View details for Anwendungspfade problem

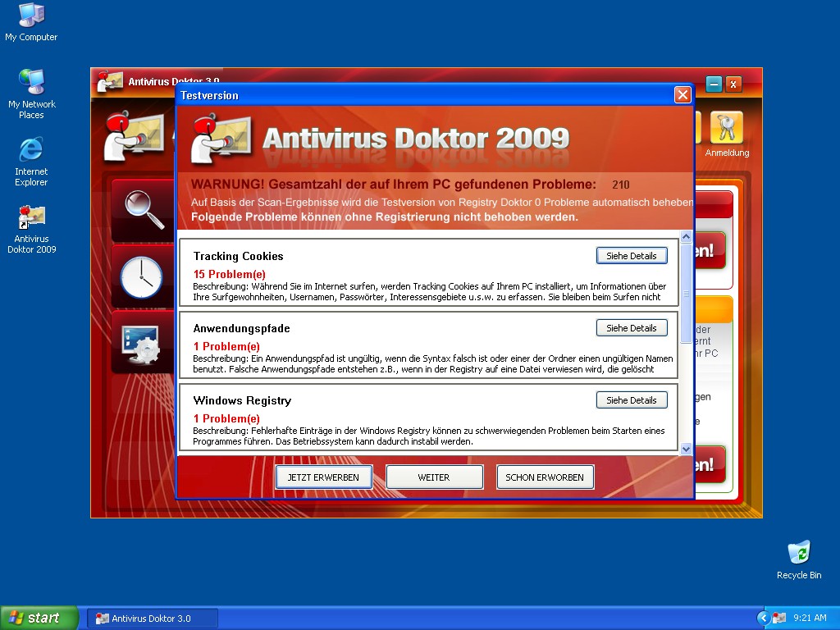(631, 328)
